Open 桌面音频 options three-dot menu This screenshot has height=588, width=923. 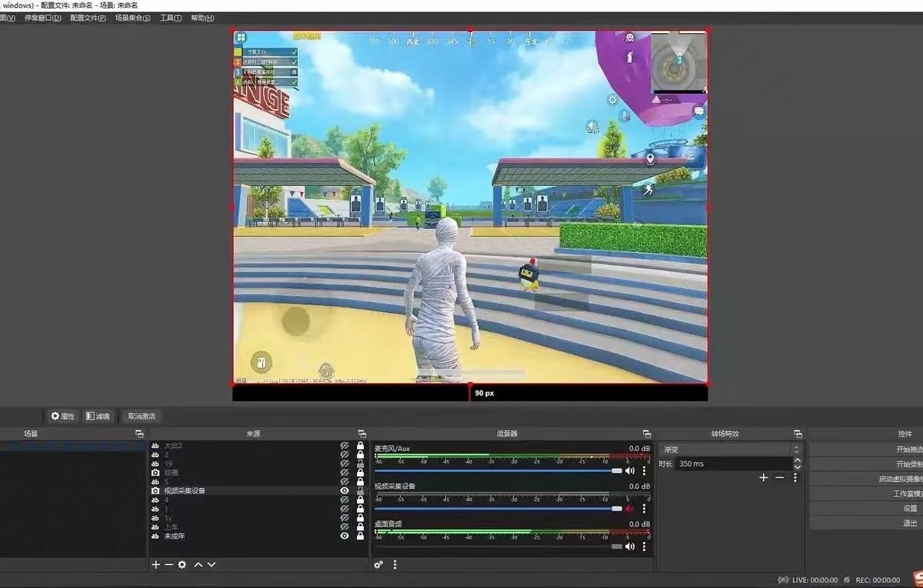coord(645,546)
